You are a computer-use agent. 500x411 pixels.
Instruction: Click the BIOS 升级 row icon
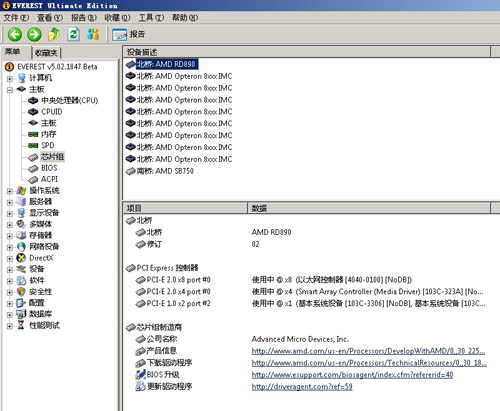[140, 375]
